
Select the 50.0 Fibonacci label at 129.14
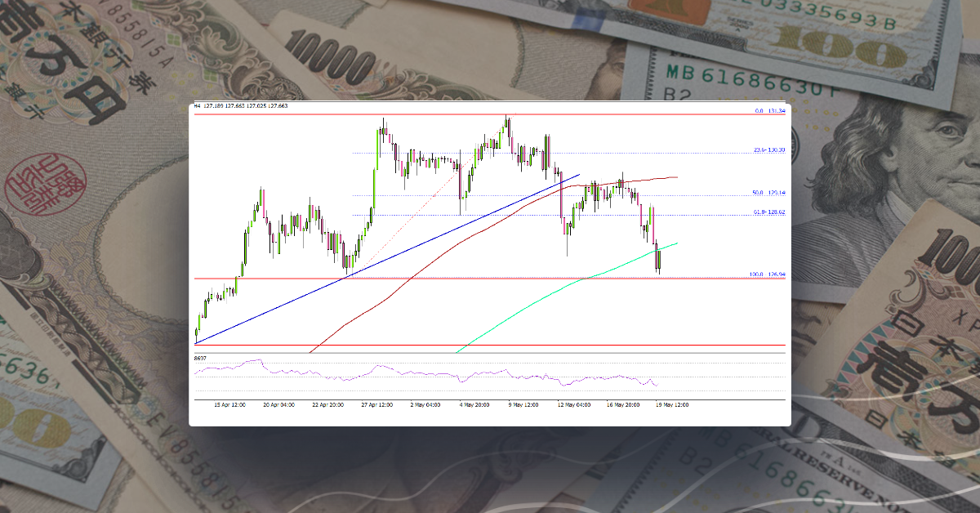tap(766, 191)
